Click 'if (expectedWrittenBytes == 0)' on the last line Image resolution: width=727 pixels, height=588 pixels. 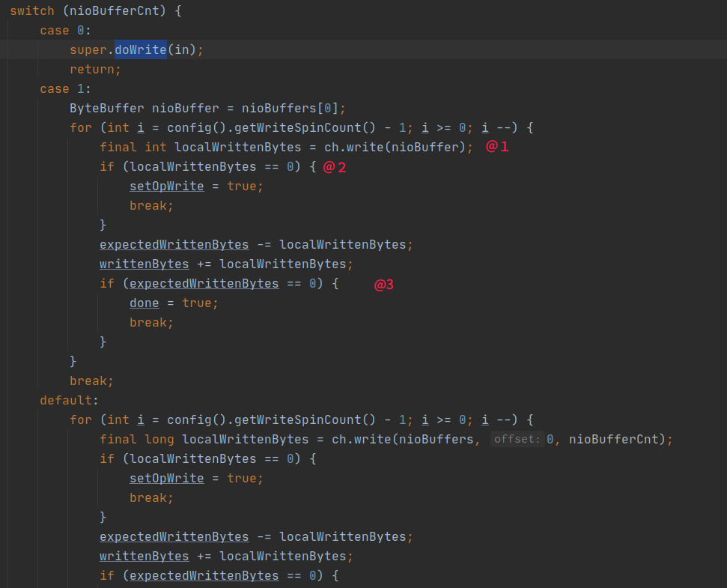[x=211, y=575]
